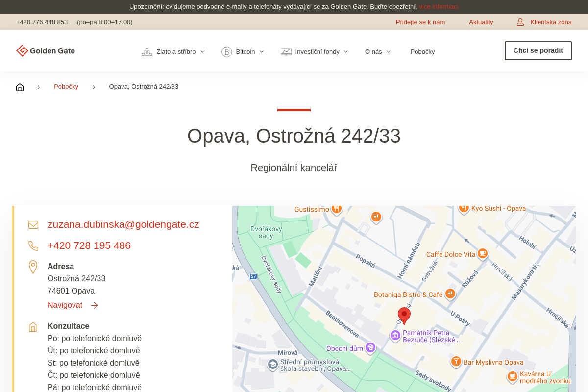
Task: Expand the Investiční fondy dropdown chevron
Action: pyautogui.click(x=346, y=52)
